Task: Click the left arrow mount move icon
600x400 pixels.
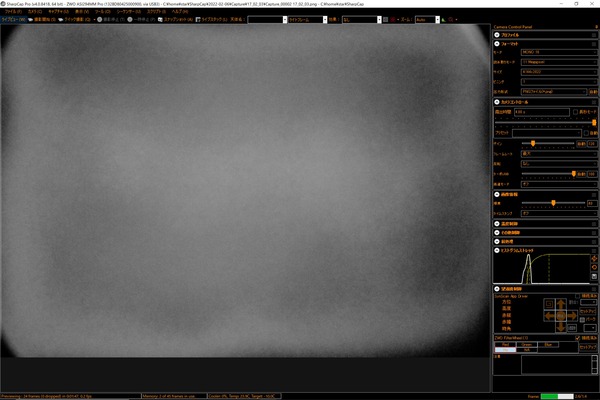Action: 550,316
